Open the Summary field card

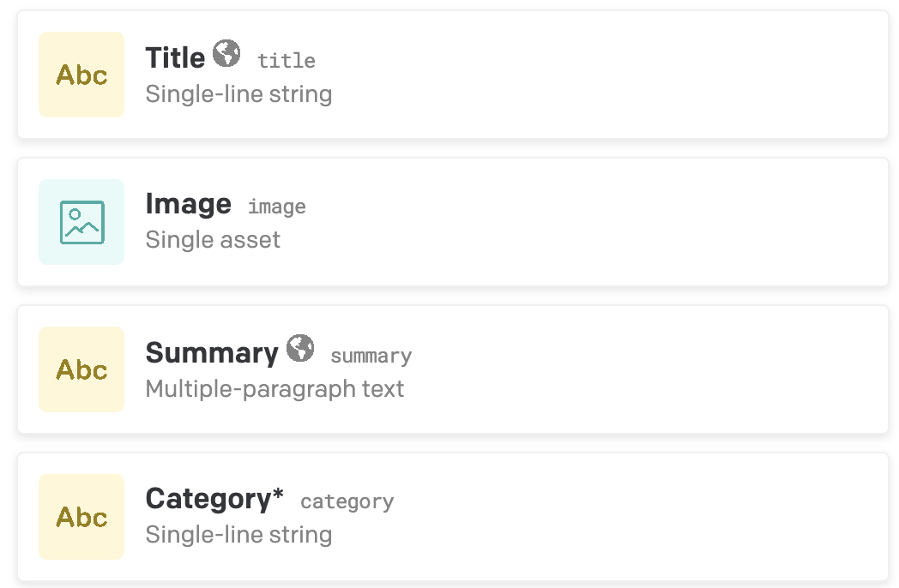click(600, 369)
